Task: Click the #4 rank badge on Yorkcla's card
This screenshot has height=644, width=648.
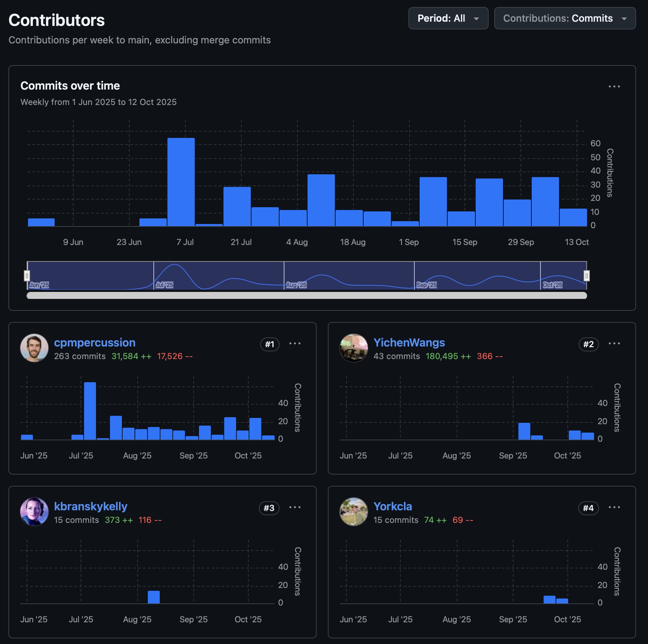Action: [588, 508]
